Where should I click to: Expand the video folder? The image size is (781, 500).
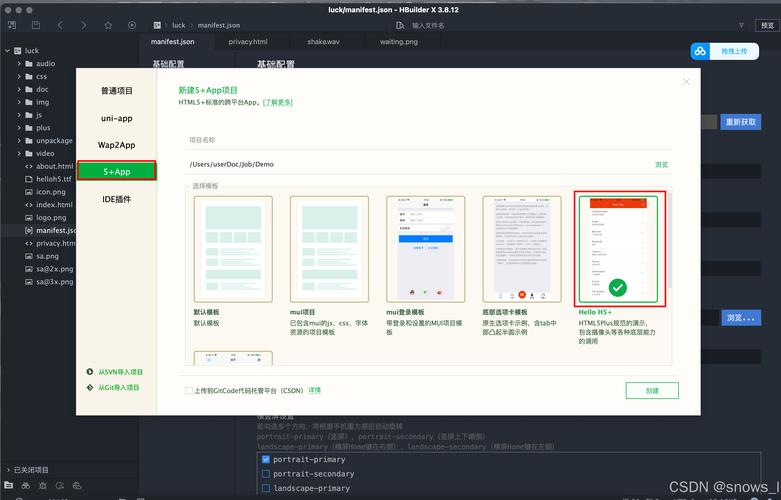(19, 153)
